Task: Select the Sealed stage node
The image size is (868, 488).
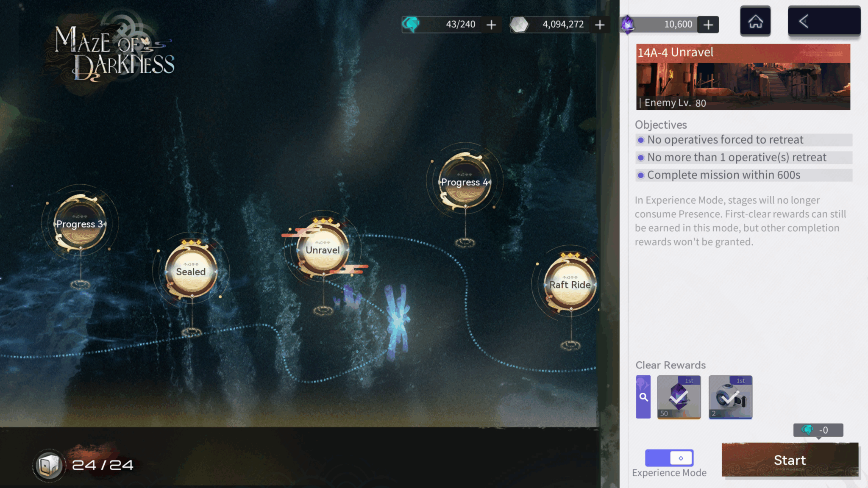Action: pos(191,271)
